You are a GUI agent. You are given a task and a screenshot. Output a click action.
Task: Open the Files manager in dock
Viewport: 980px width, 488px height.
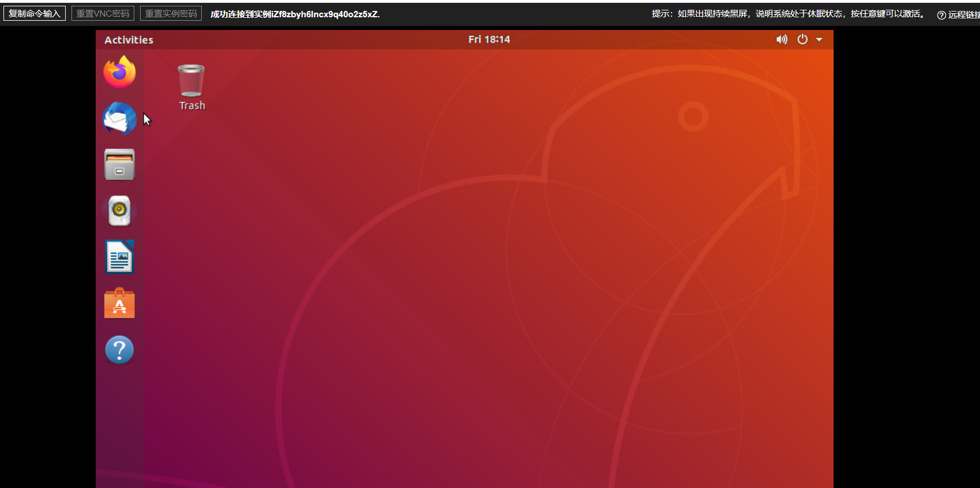coord(119,164)
